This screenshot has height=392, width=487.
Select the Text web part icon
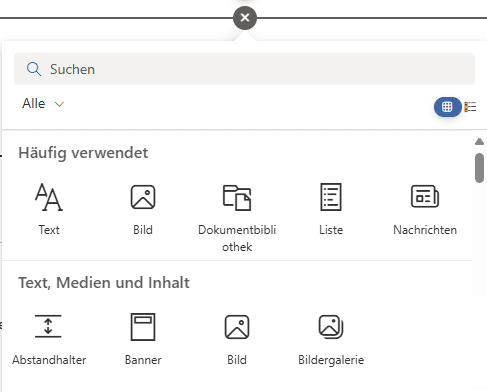click(x=49, y=197)
